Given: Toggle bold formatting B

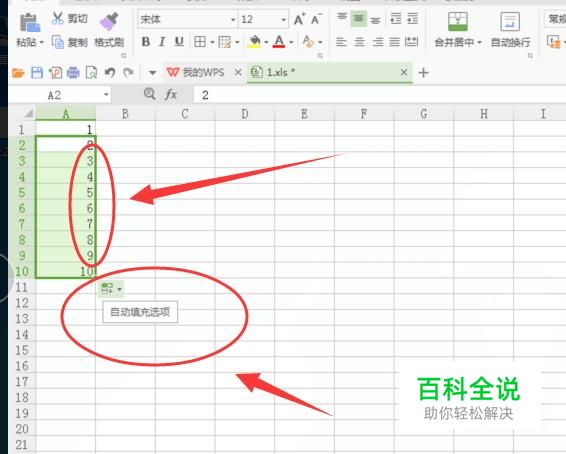Looking at the screenshot, I should coord(146,42).
